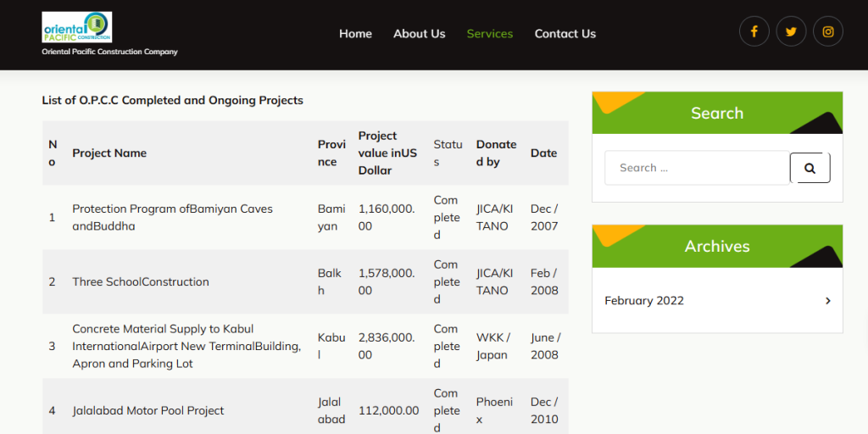Viewport: 868px width, 434px height.
Task: Open the February 2022 archive link
Action: tap(644, 301)
